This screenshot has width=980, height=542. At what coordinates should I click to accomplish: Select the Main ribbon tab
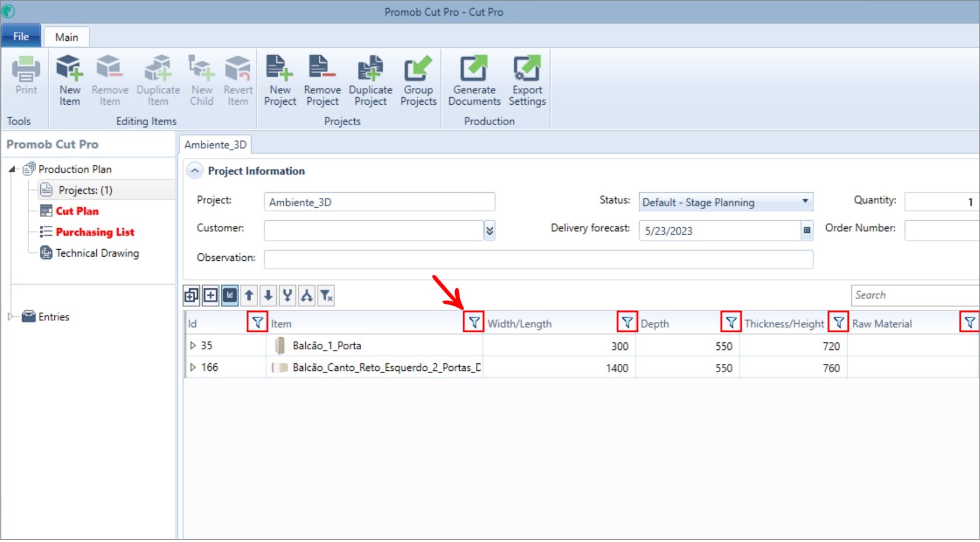pyautogui.click(x=66, y=37)
